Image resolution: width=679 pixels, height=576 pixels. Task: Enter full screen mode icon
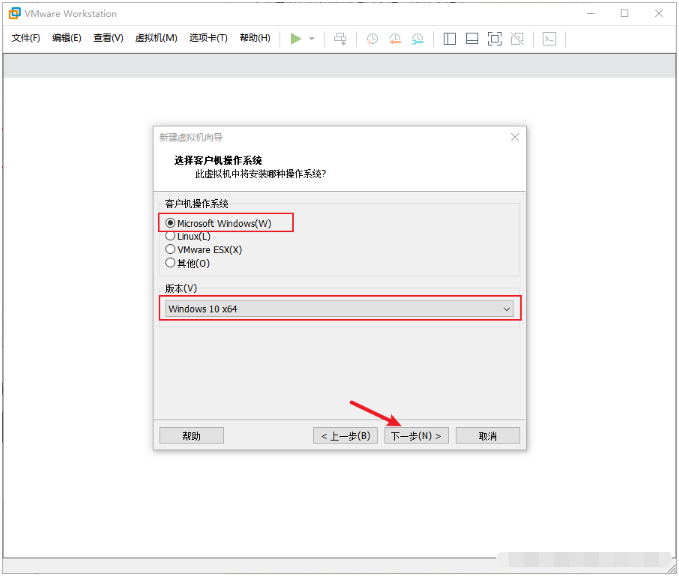click(x=494, y=38)
